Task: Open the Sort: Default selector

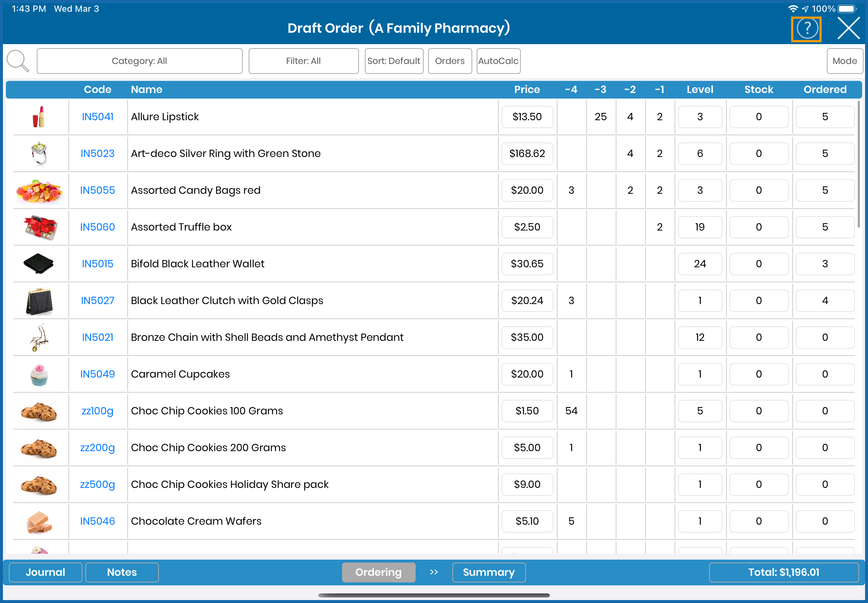Action: (x=394, y=61)
